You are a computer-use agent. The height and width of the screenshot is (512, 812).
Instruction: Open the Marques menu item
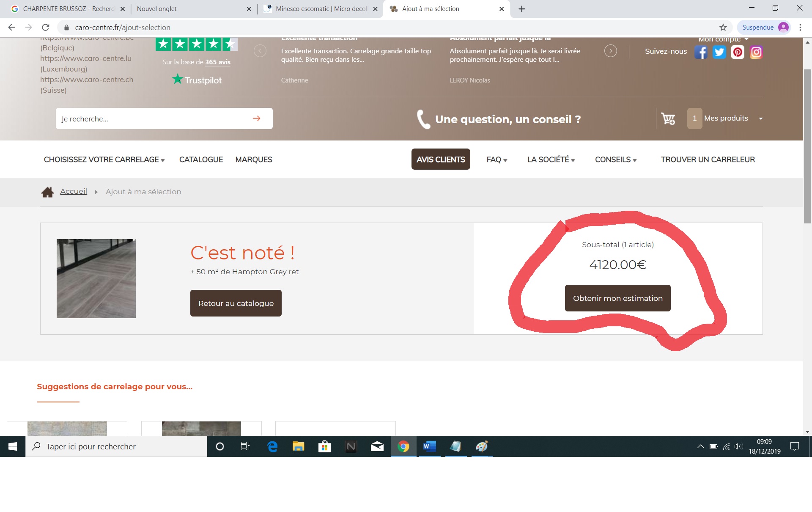coord(254,160)
